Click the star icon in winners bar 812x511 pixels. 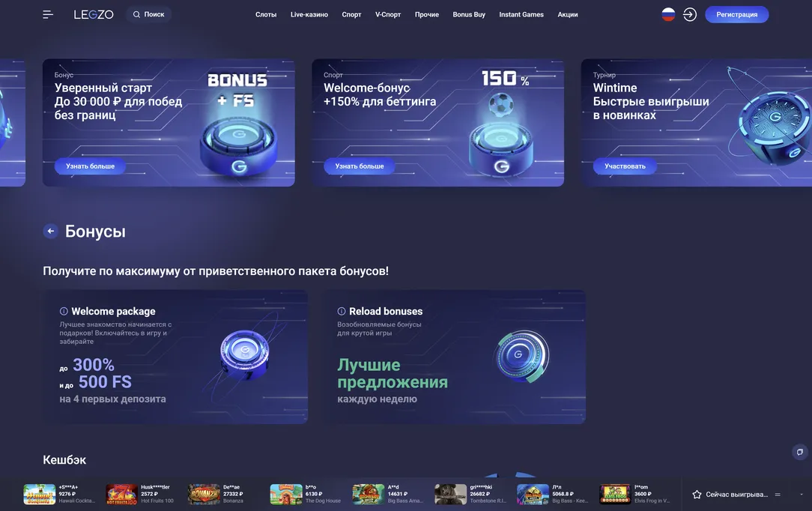[697, 495]
